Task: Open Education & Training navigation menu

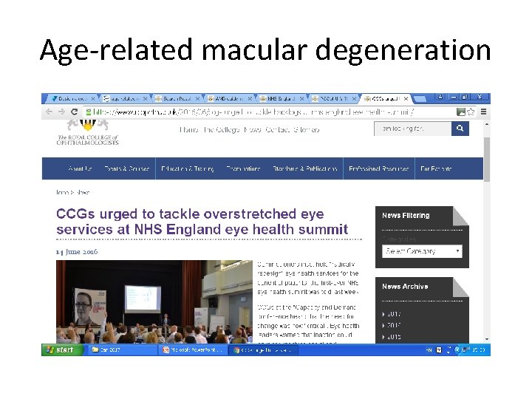Action: [188, 168]
